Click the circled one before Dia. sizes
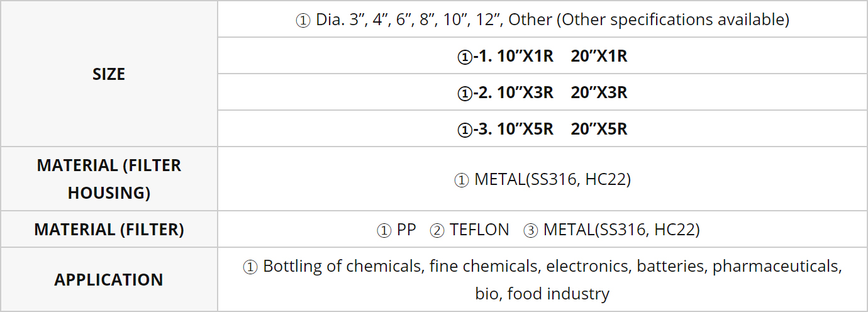 tap(303, 20)
